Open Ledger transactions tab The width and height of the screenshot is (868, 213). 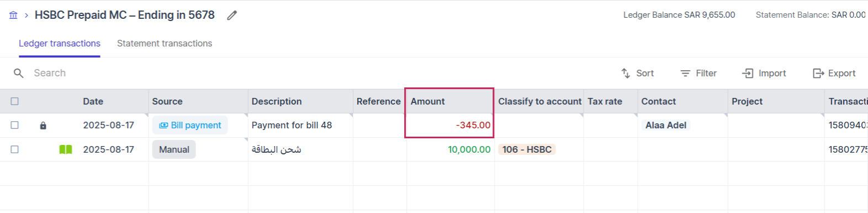pos(60,43)
